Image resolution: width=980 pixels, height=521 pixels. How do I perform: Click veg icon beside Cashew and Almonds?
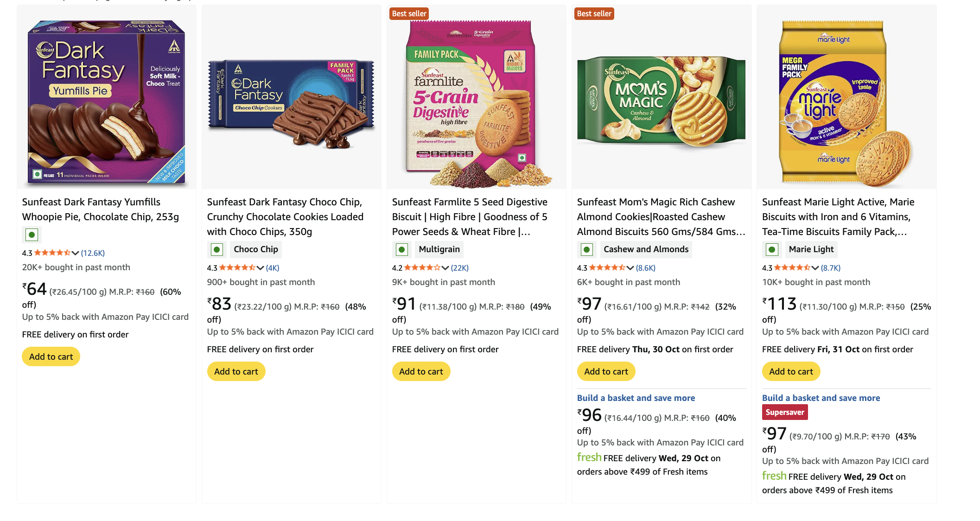(586, 250)
